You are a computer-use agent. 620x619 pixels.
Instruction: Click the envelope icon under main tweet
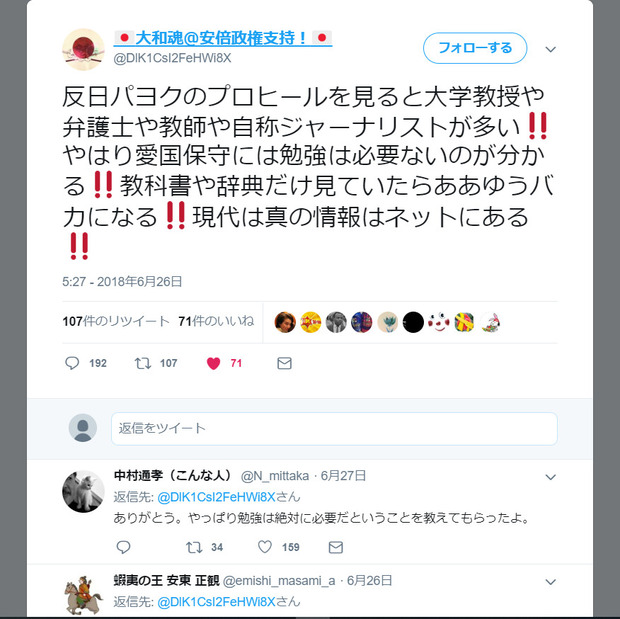(284, 363)
